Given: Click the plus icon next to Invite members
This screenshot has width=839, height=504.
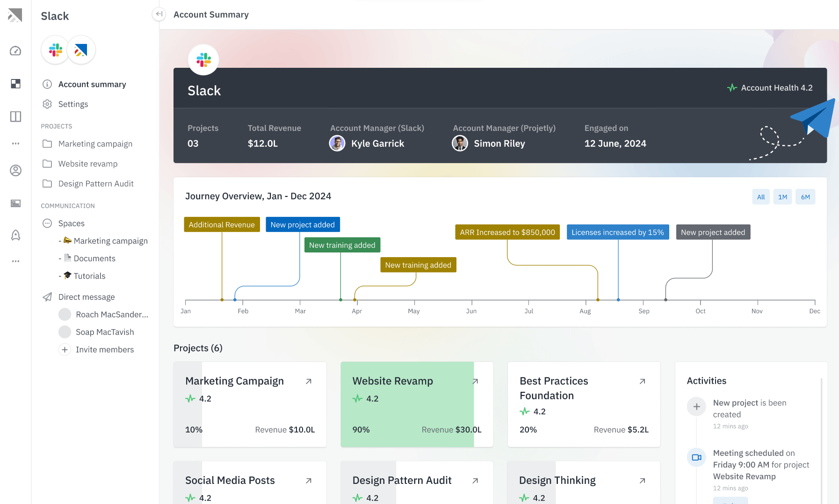Looking at the screenshot, I should click(65, 350).
